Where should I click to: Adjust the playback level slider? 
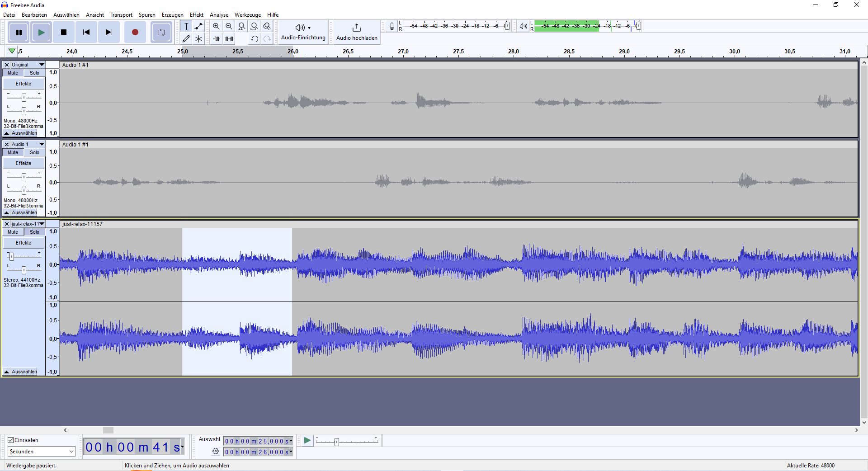[x=638, y=26]
